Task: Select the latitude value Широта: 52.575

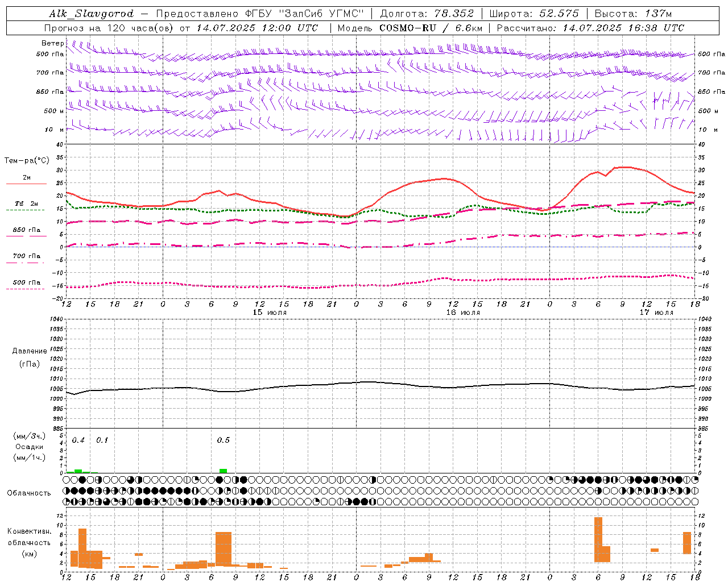Action: click(534, 14)
